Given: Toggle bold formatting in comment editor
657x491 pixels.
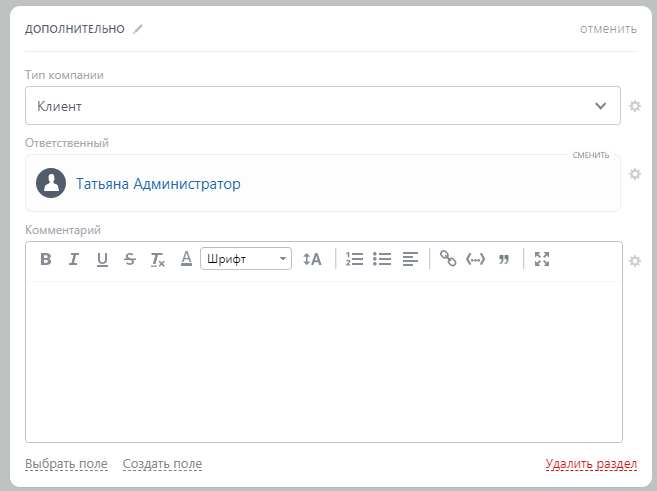Looking at the screenshot, I should [46, 259].
